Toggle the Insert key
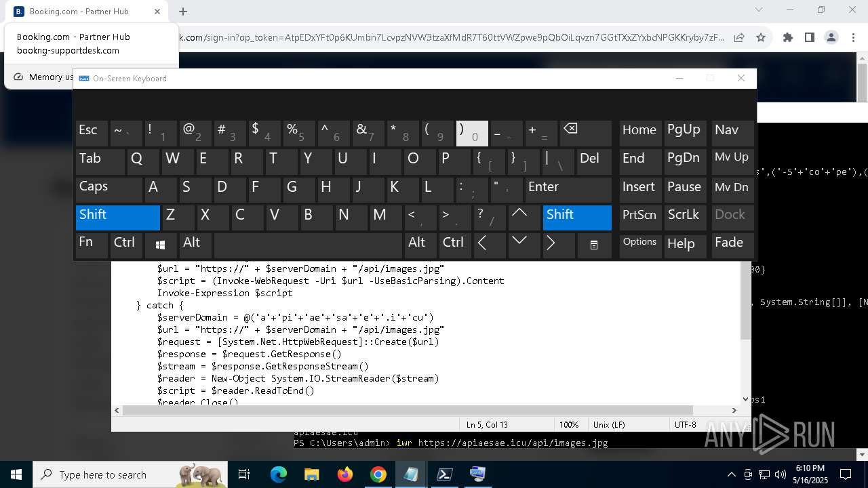Screen dimensions: 868x488 pyautogui.click(x=640, y=189)
